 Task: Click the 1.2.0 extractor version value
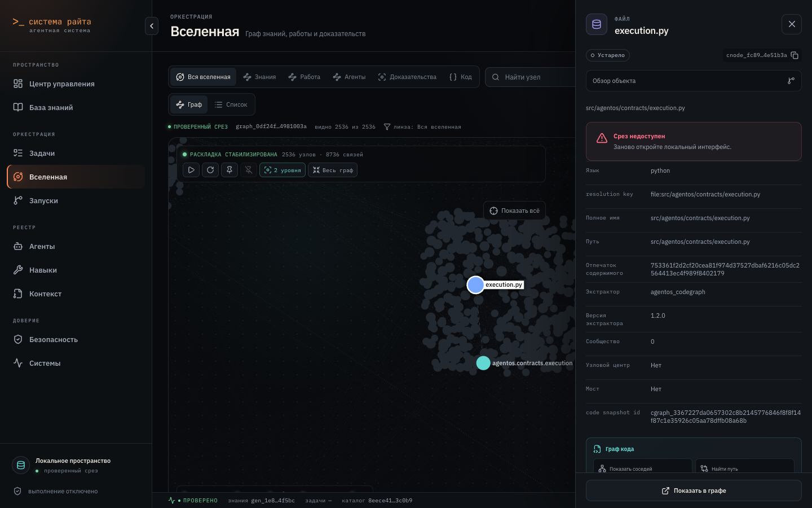coord(658,316)
